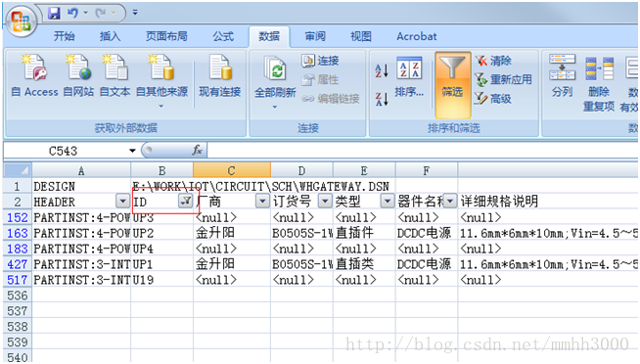640x364 pixels.
Task: Sort ascending A to Z
Action: coord(382,70)
